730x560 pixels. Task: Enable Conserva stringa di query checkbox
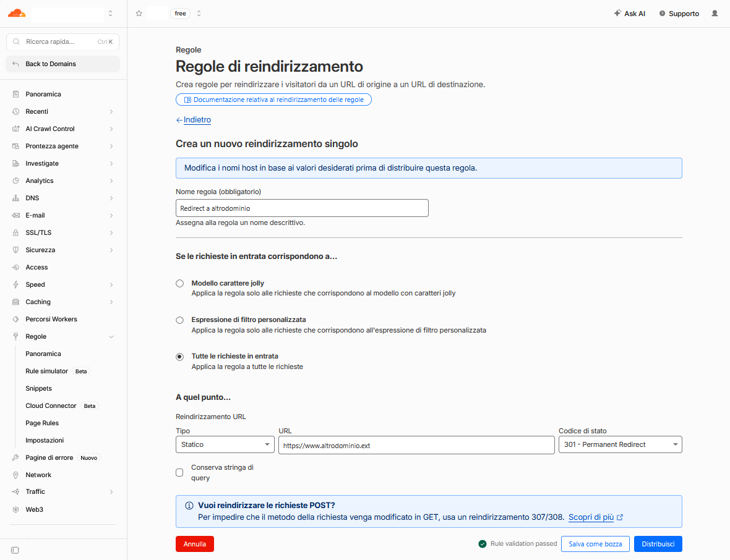179,473
